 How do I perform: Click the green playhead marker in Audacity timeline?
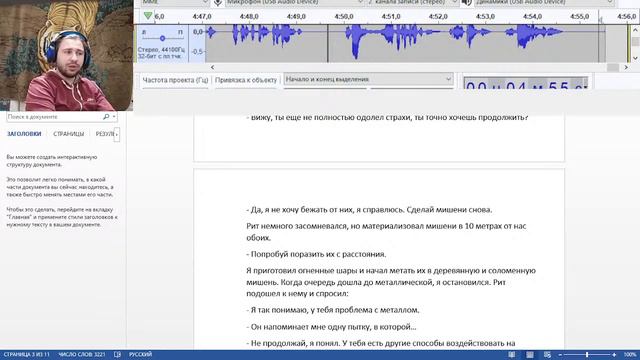coord(148,16)
